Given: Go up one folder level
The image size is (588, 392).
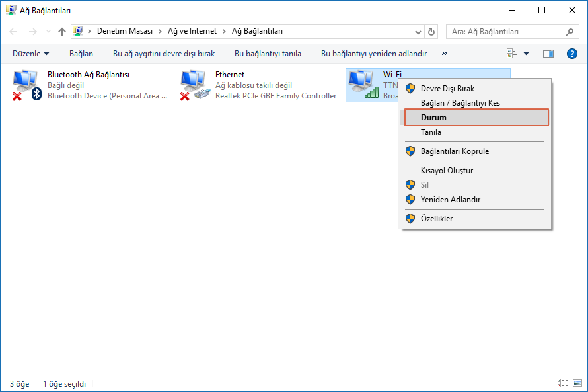Looking at the screenshot, I should (61, 31).
